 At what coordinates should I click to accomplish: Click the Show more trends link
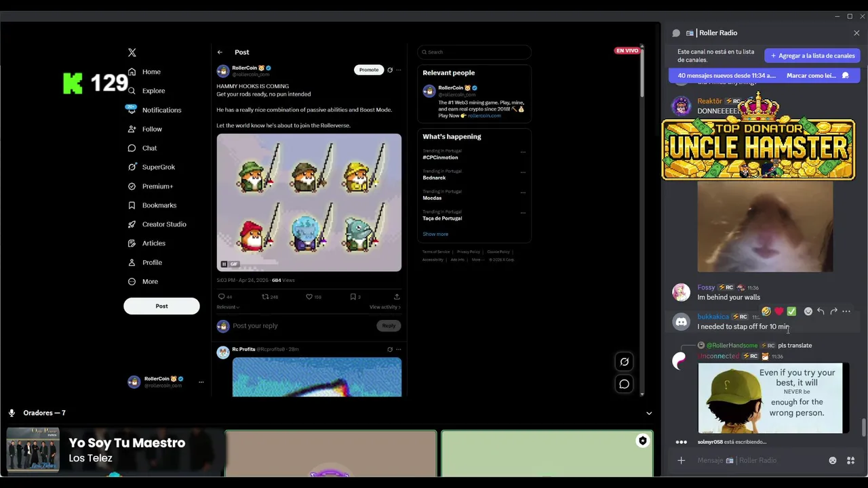coord(435,235)
